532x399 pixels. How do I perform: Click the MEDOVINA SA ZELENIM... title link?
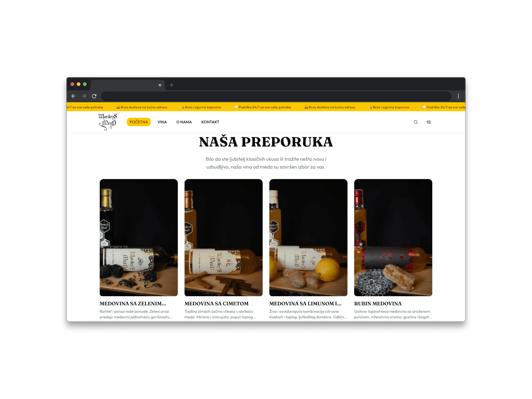coord(133,304)
